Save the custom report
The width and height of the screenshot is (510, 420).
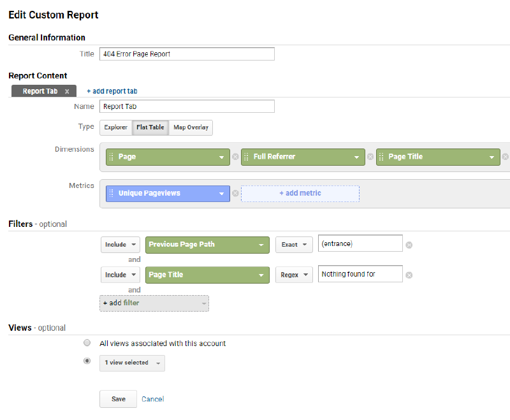118,399
